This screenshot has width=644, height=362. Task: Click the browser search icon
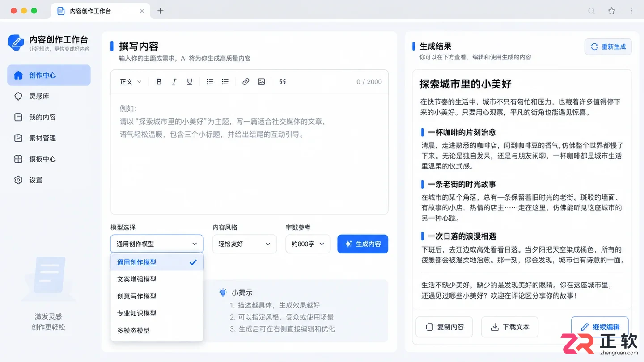coord(591,11)
